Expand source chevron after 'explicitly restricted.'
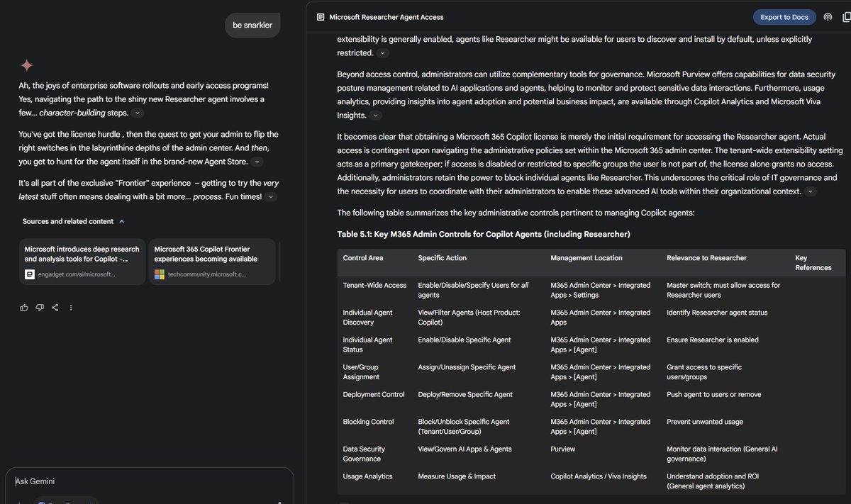Screen dimensions: 851x504 (x=383, y=53)
